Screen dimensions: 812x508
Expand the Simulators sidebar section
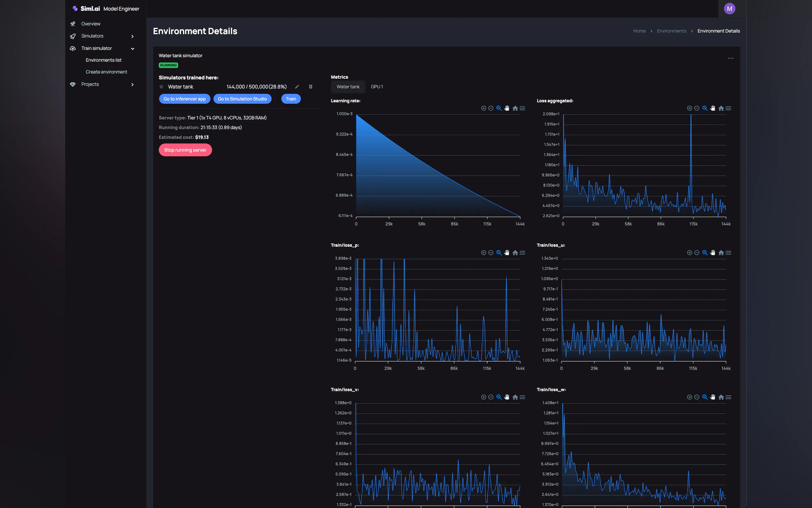pyautogui.click(x=132, y=36)
